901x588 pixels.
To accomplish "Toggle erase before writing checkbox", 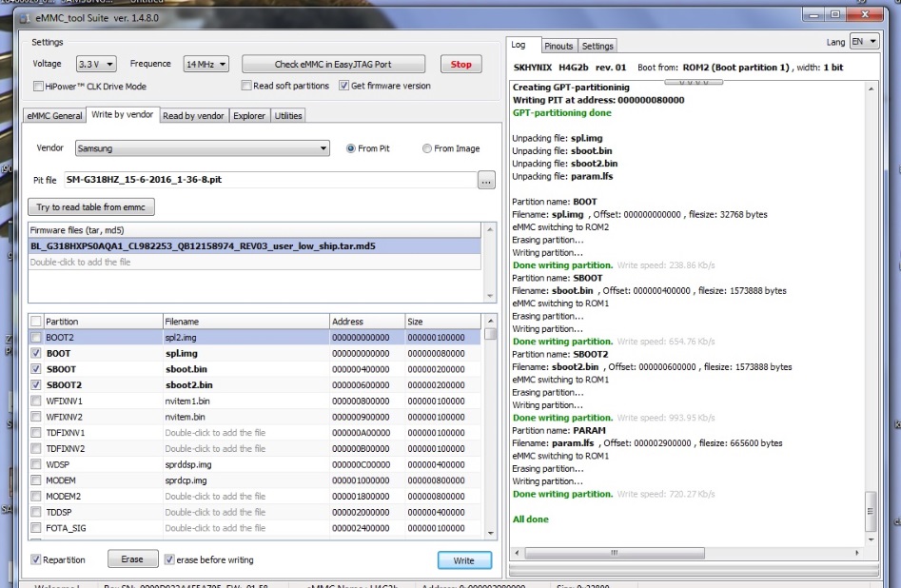I will (x=169, y=559).
